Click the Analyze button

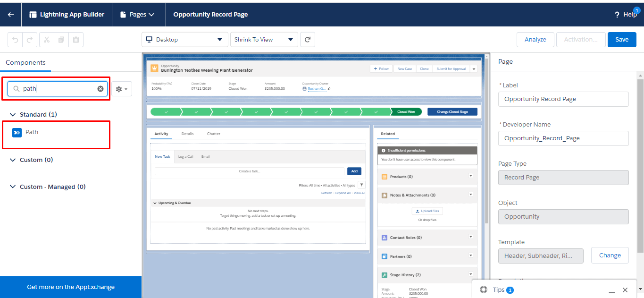tap(535, 40)
